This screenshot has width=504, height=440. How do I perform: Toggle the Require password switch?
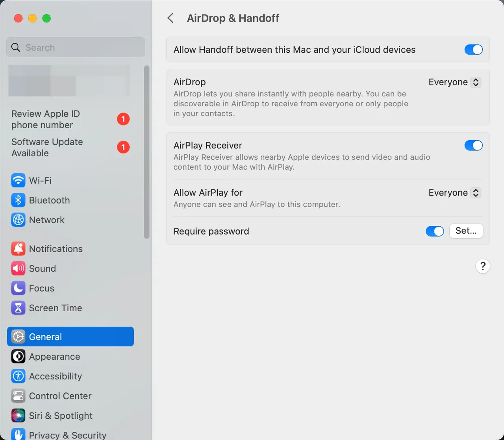435,231
